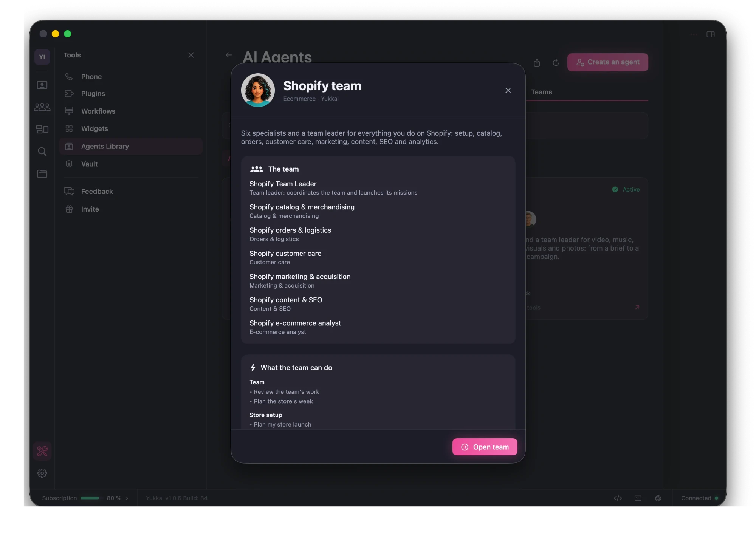
Task: Click 'Plan the store's week' item
Action: point(283,401)
